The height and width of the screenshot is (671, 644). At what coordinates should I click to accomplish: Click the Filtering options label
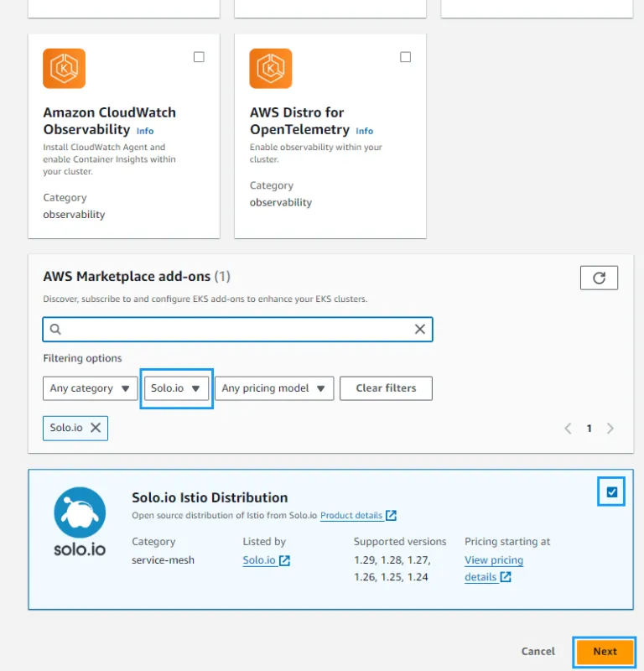[82, 358]
